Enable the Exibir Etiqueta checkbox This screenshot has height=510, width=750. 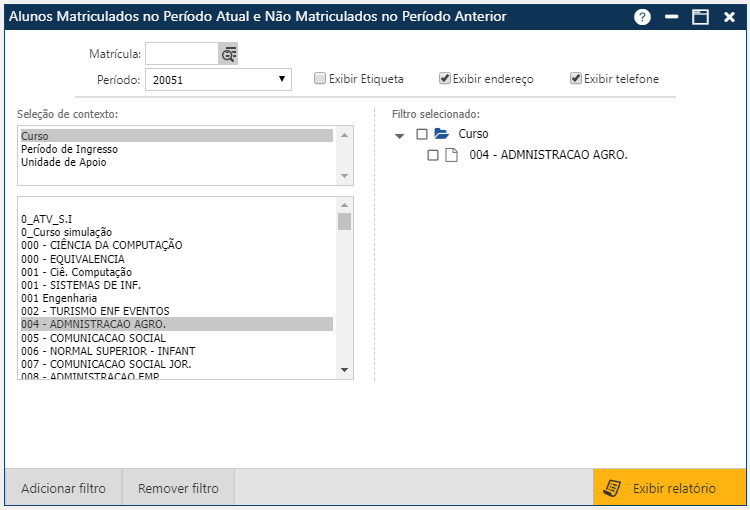[320, 78]
